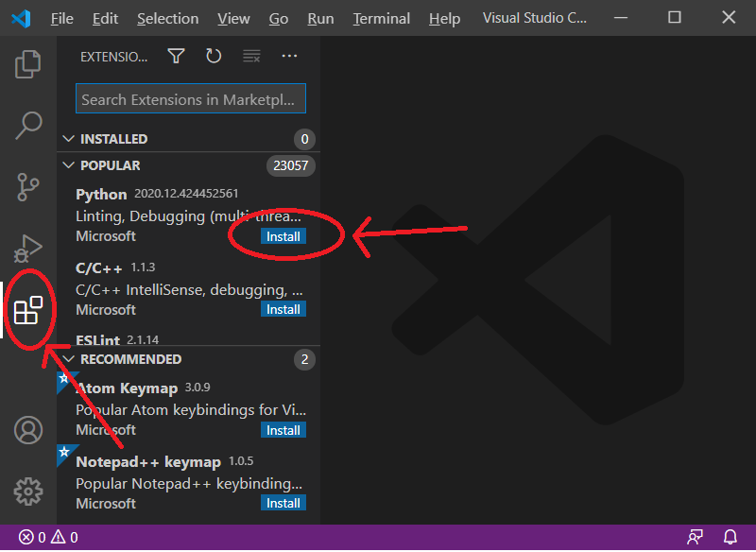Open the Help menu

click(x=444, y=18)
